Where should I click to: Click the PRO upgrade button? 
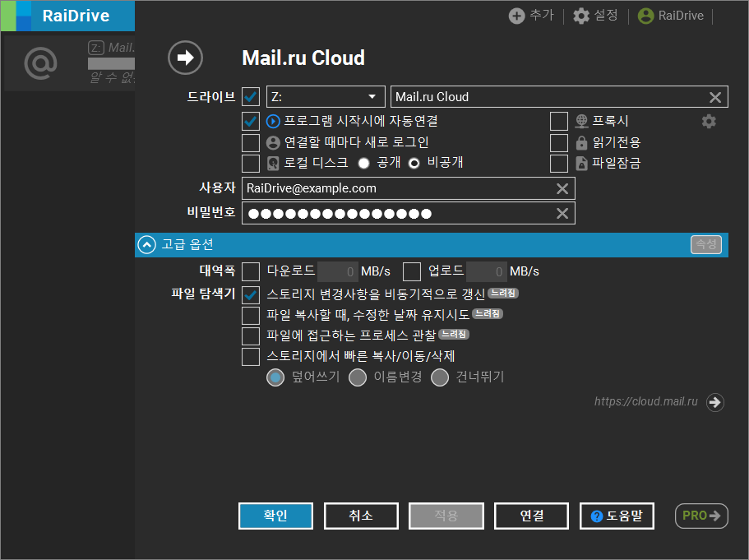tap(701, 516)
